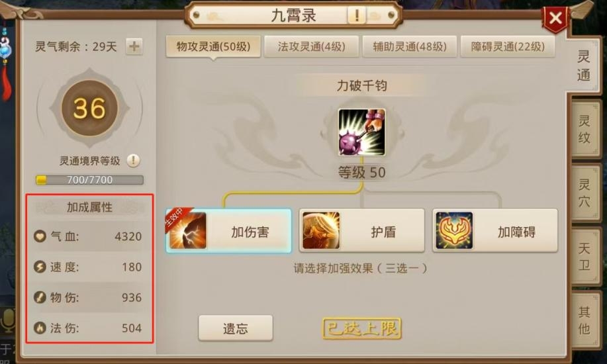Click the exclamation icon in 九霄录 title
607x364 pixels.
(356, 15)
